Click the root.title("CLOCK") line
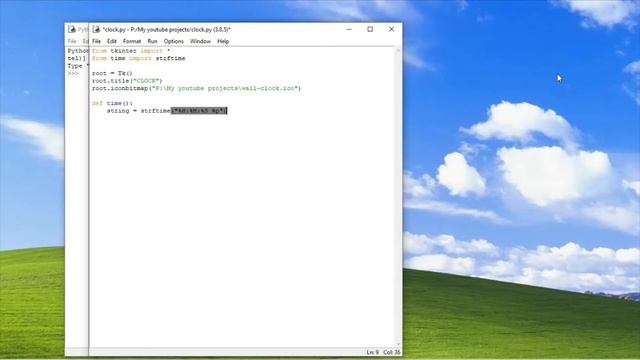The width and height of the screenshot is (640, 360). point(127,81)
